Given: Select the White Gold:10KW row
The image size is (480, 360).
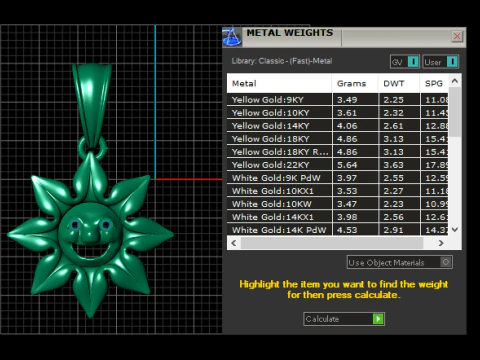Looking at the screenshot, I should (338, 204).
